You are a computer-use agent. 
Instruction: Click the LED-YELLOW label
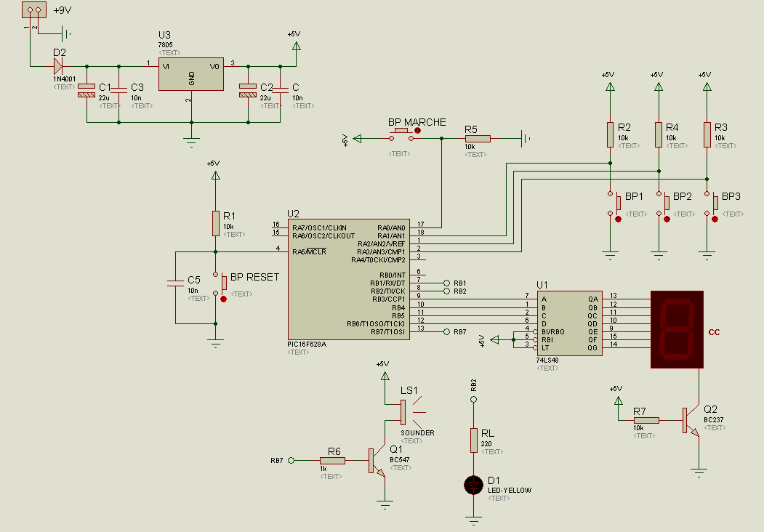(x=510, y=491)
